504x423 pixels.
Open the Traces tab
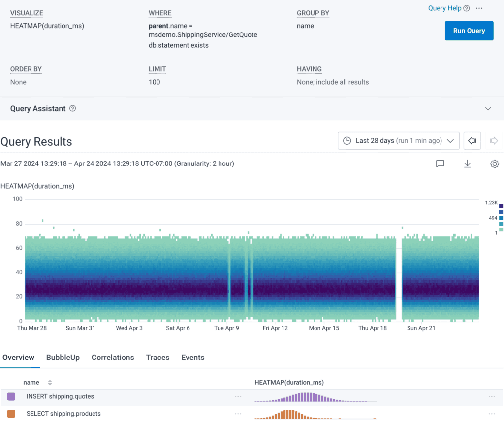point(157,358)
